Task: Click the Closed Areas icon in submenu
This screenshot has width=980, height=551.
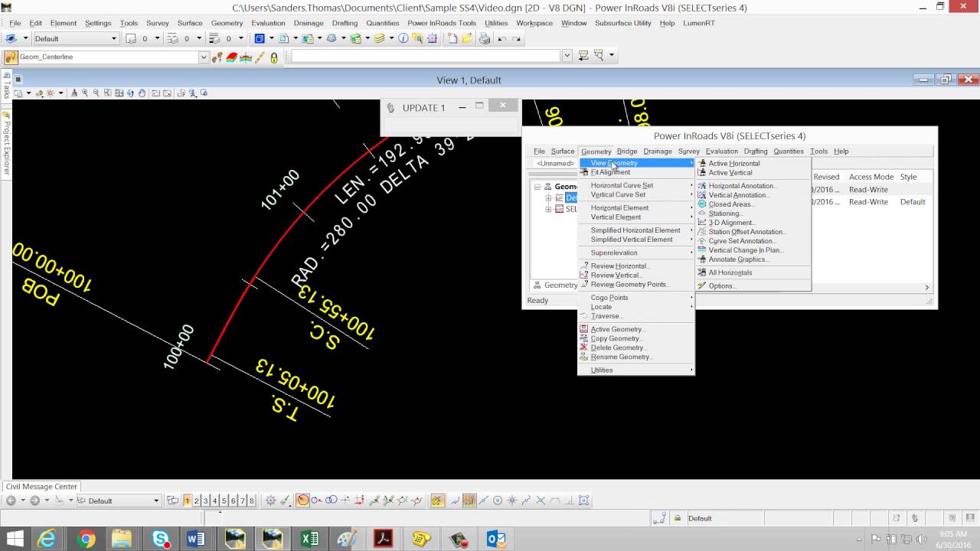Action: point(702,204)
